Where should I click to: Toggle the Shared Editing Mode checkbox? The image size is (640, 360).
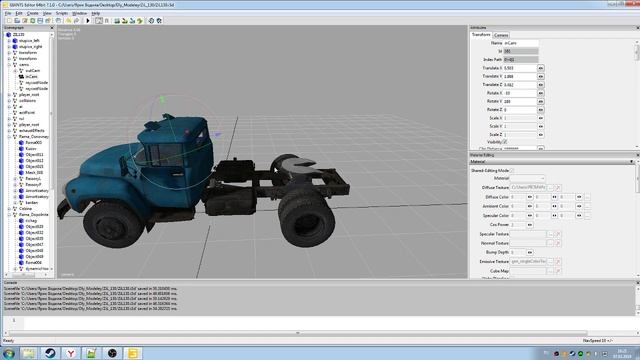click(512, 171)
